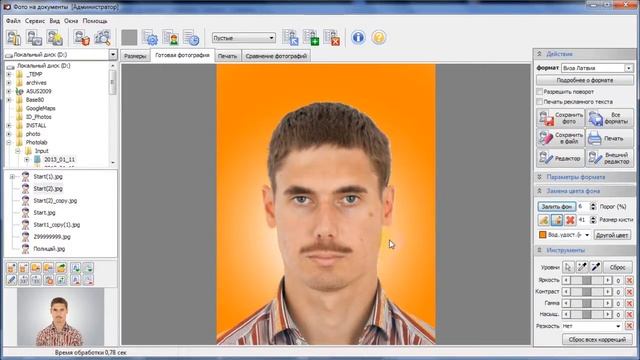Click the list icon with green plus

click(x=311, y=38)
